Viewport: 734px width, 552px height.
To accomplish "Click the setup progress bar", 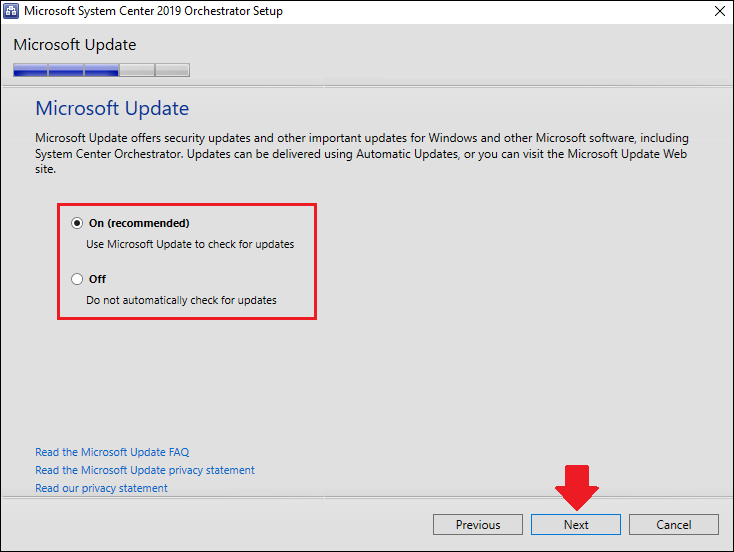I will (x=101, y=70).
